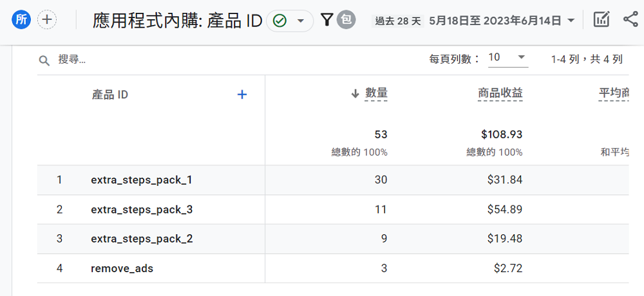
Task: Click the quantity value 30
Action: [381, 180]
